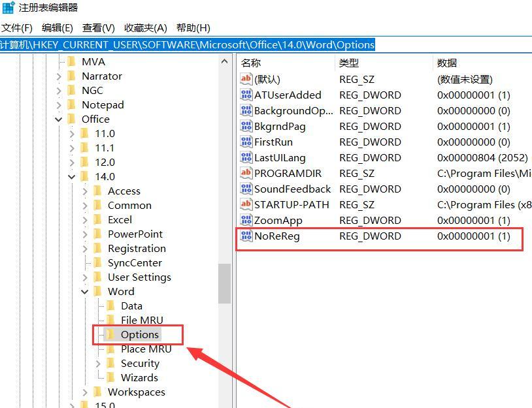The width and height of the screenshot is (532, 408).
Task: Expand the 11.1 key
Action: coord(72,148)
